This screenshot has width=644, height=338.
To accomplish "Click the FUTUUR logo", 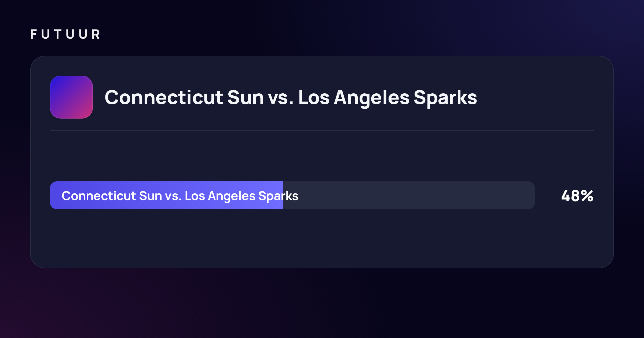I will click(65, 34).
